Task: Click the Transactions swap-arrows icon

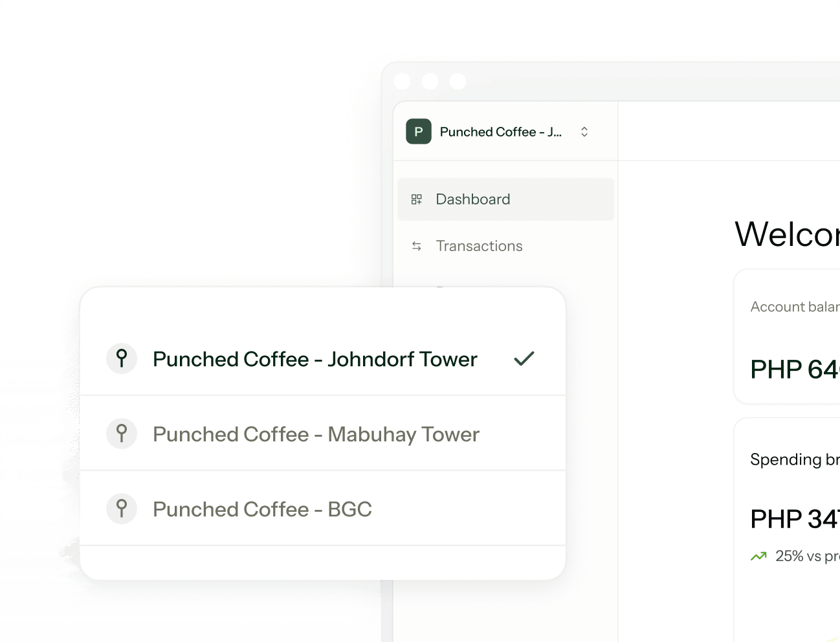Action: (417, 246)
